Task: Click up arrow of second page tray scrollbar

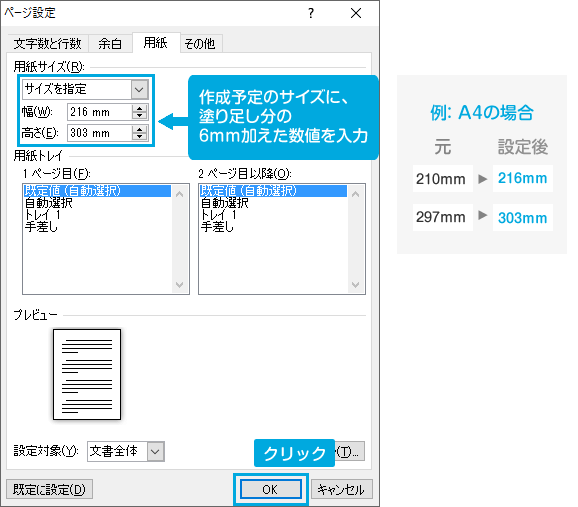Action: tap(356, 194)
